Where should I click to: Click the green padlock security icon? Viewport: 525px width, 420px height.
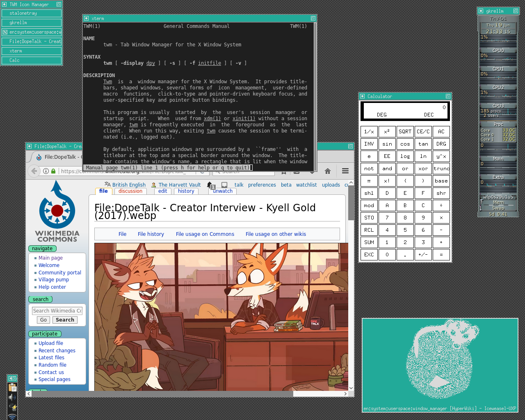pyautogui.click(x=53, y=171)
